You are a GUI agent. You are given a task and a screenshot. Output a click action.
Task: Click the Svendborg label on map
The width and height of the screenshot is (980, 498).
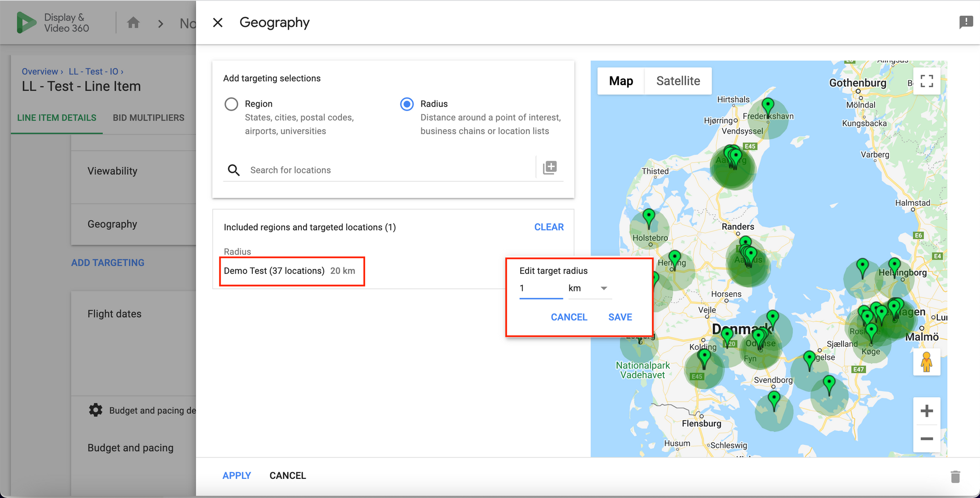pos(773,379)
